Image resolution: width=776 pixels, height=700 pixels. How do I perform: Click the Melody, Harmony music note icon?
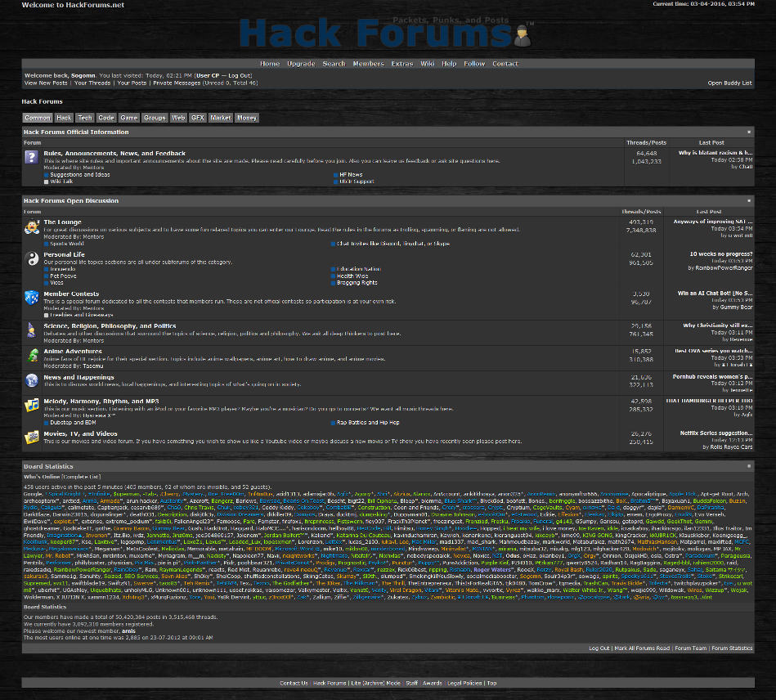click(x=32, y=405)
